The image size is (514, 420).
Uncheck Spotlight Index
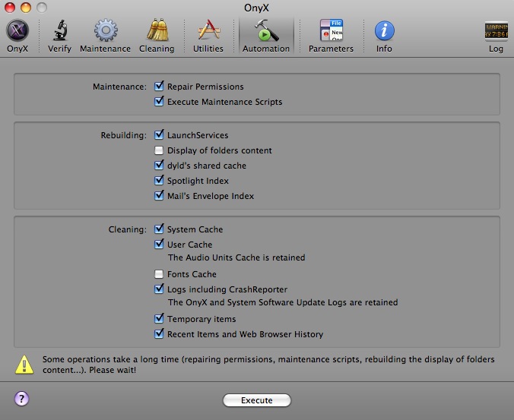(x=159, y=180)
